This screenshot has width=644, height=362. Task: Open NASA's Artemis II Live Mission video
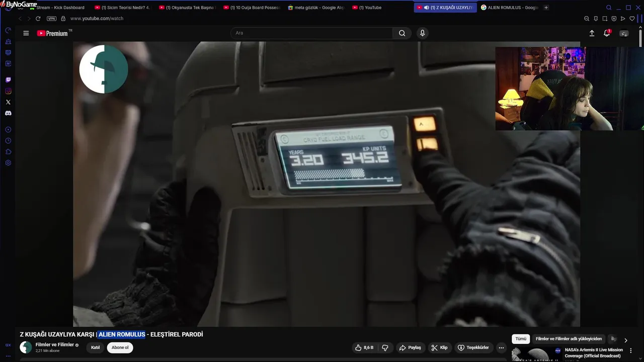click(x=594, y=353)
